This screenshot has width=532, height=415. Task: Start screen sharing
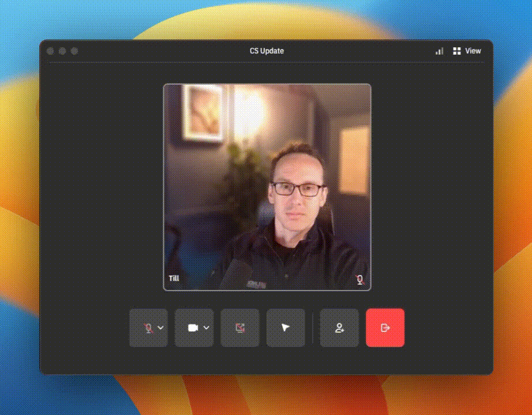pos(240,328)
